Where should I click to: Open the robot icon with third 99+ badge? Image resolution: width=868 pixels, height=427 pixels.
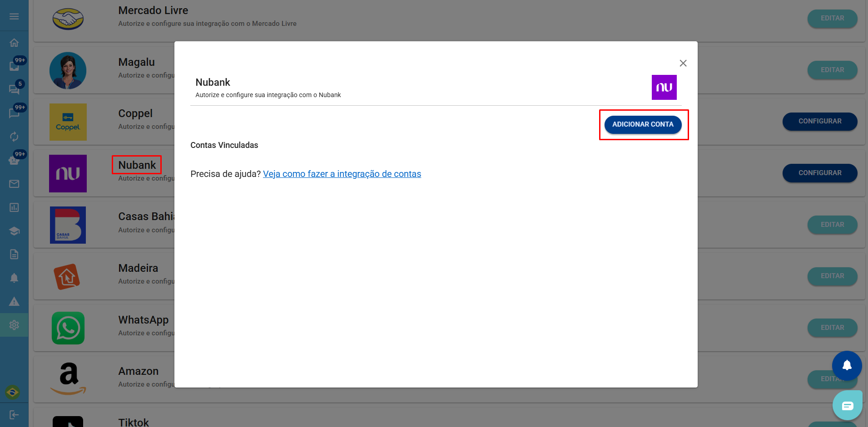click(x=14, y=160)
